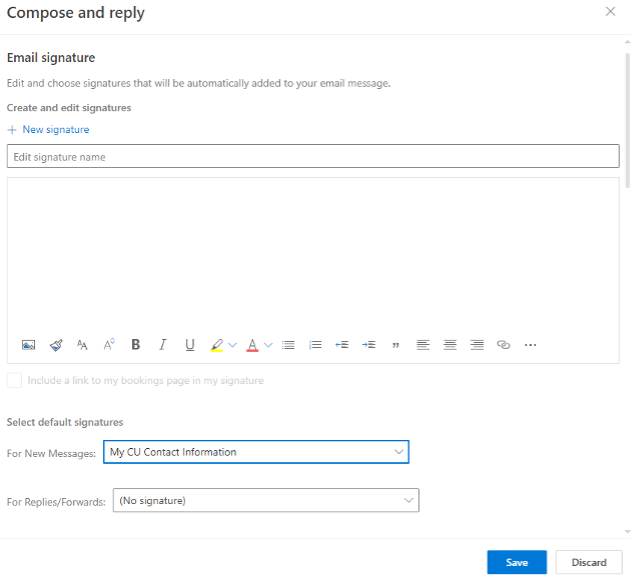632x584 pixels.
Task: Discard the signature changes
Action: 589,562
